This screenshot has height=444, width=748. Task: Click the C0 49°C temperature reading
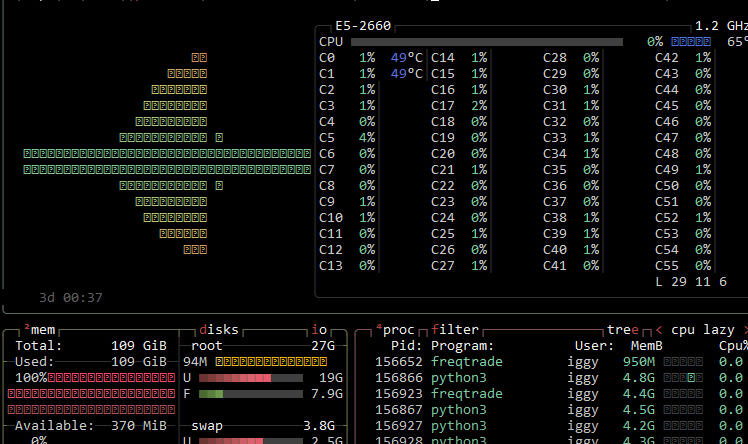406,58
